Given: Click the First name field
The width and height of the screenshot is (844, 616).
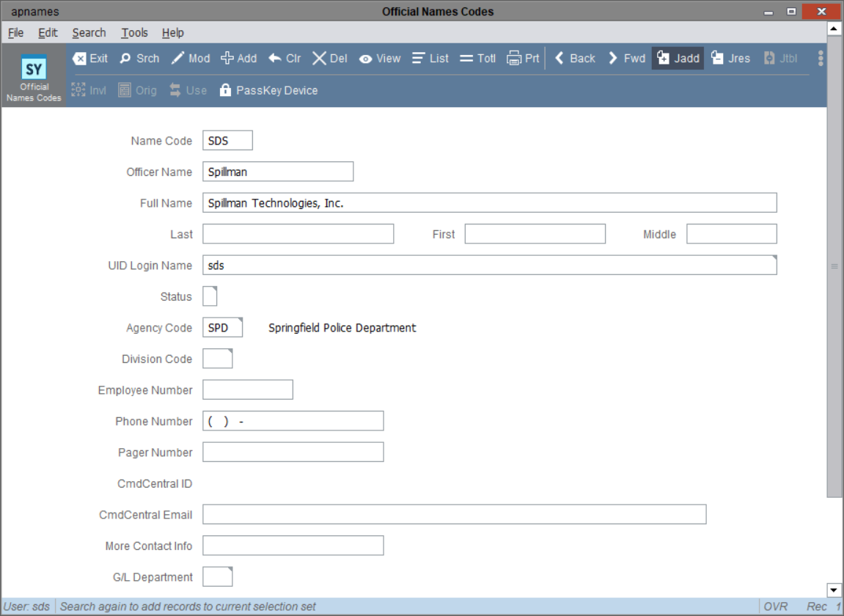Looking at the screenshot, I should coord(535,234).
